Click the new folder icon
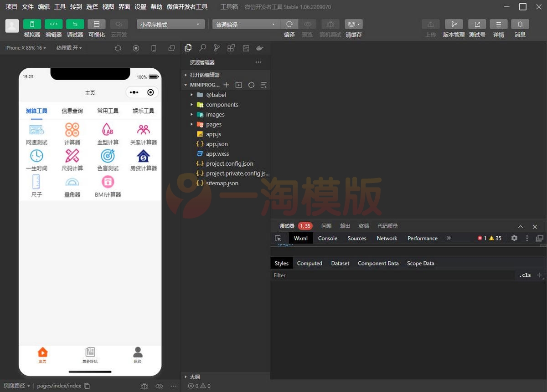 tap(238, 85)
